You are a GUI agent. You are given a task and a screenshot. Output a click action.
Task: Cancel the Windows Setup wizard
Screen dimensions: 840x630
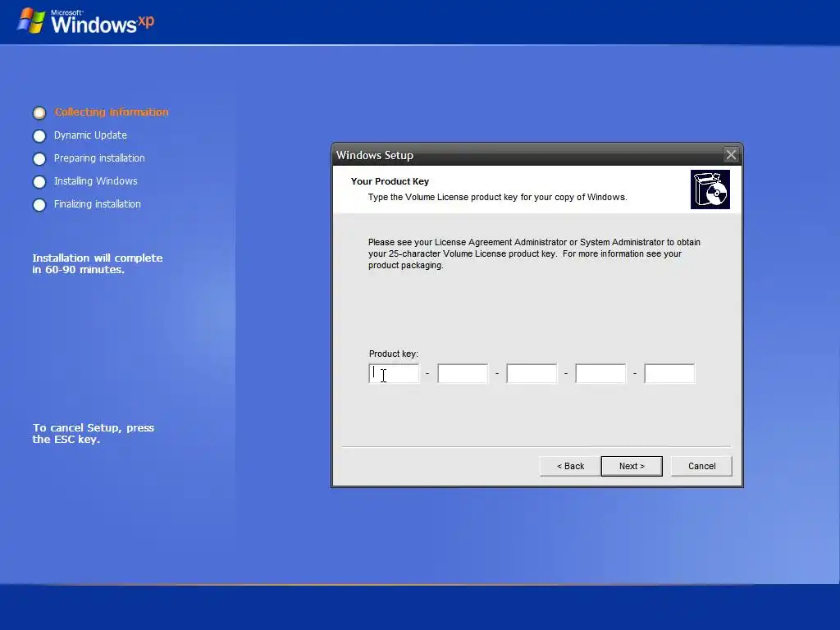(701, 466)
